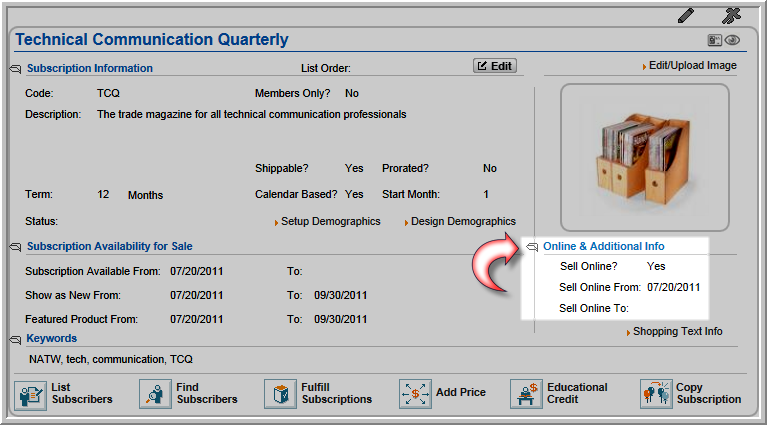Click the Start Month value 1
The image size is (767, 425).
(486, 195)
